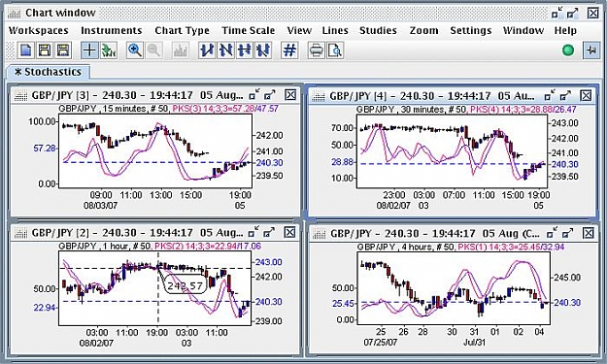Viewport: 607px width, 364px height.
Task: Click the third blue bars horizontal line icon
Action: click(x=245, y=50)
